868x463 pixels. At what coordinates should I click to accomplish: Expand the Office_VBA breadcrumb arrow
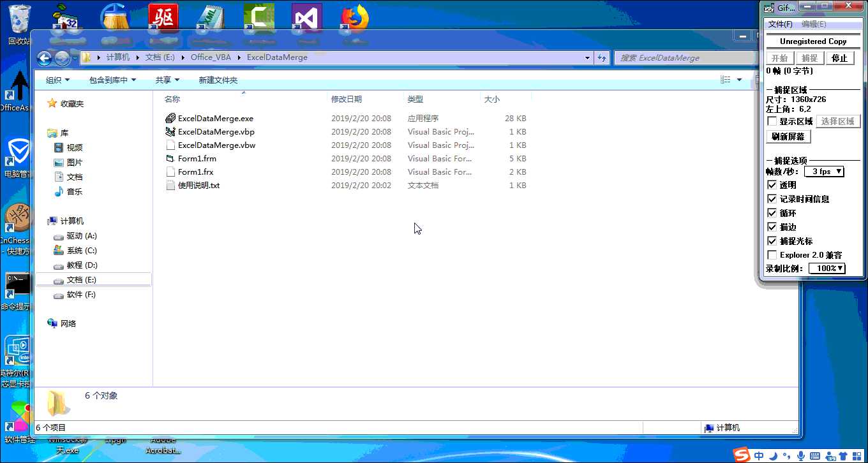coord(239,57)
